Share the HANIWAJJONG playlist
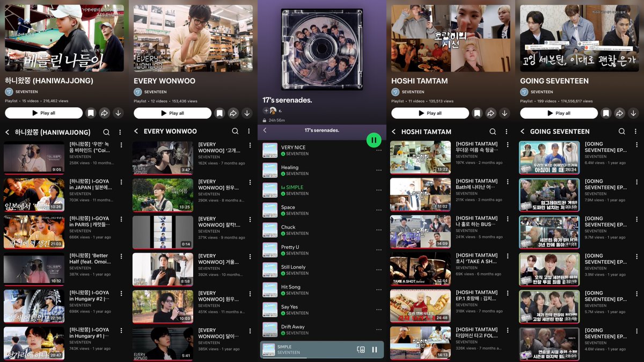Screen dimensions: 644x362 (104, 113)
